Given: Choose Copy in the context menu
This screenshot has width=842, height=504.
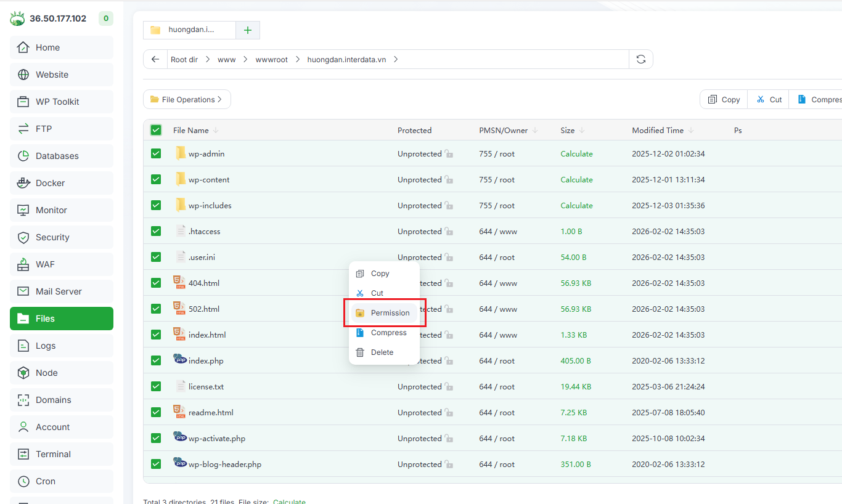Looking at the screenshot, I should pos(384,274).
